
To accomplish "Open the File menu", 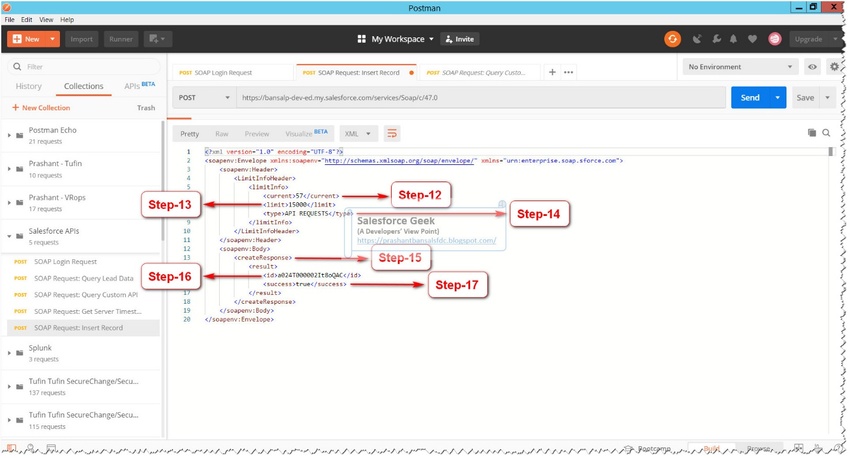I will click(10, 20).
